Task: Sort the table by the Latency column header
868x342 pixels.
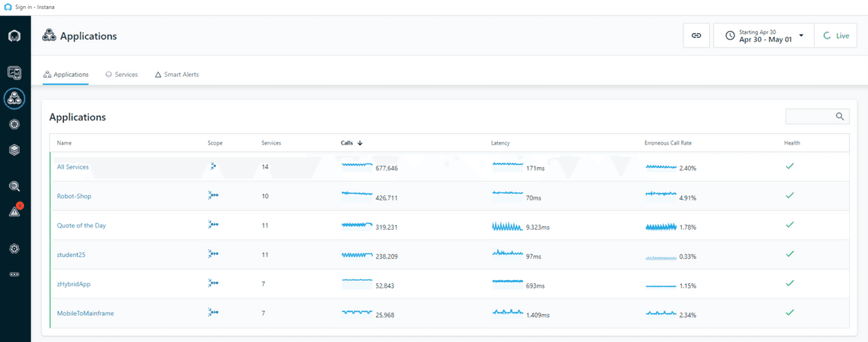Action: point(500,142)
